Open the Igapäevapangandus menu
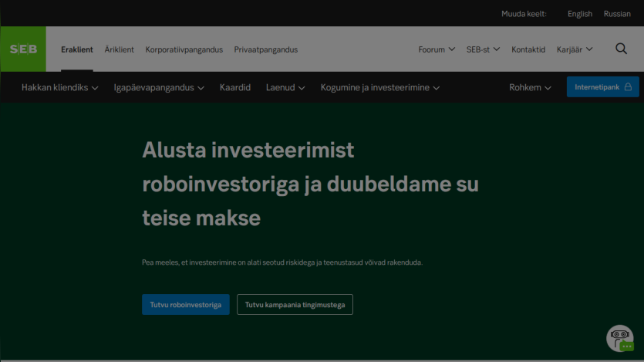This screenshot has height=362, width=644. point(159,87)
